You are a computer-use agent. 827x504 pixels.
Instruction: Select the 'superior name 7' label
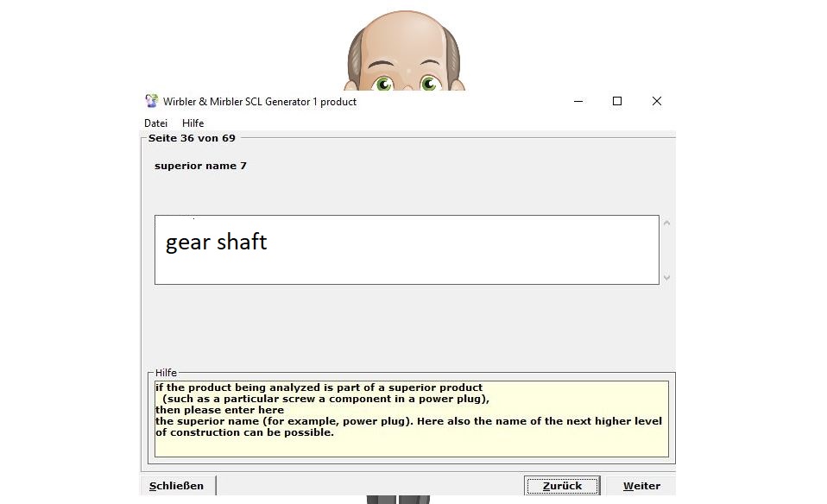200,166
